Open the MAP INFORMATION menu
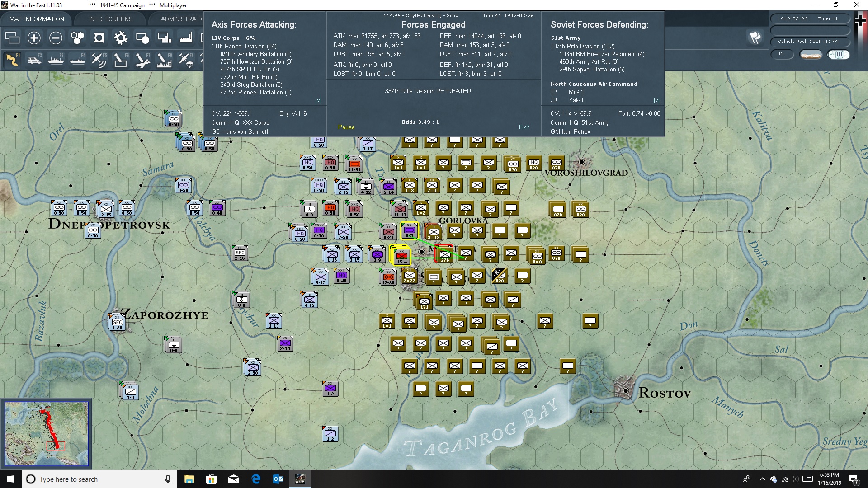This screenshot has width=868, height=488. [37, 19]
